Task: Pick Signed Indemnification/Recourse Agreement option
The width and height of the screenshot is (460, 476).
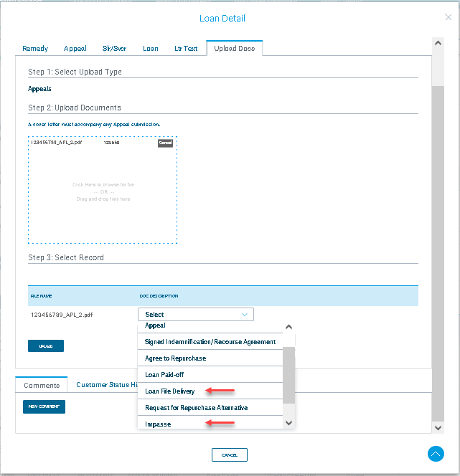Action: pyautogui.click(x=210, y=342)
